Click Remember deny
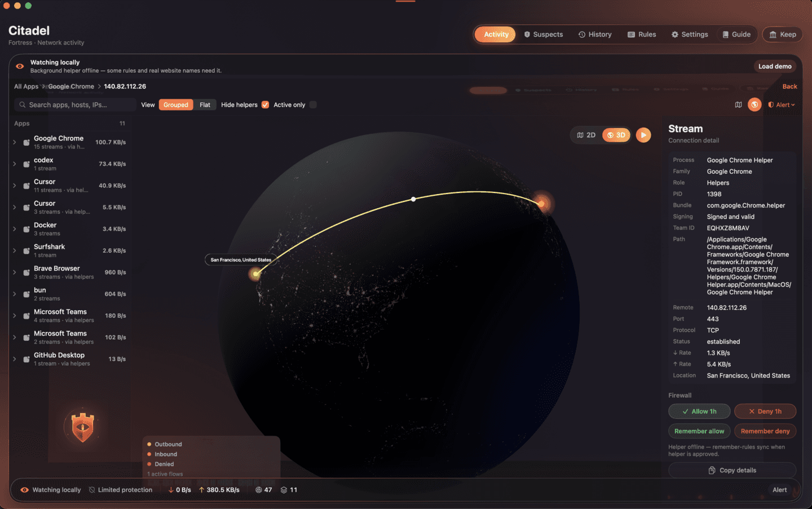 (x=765, y=431)
